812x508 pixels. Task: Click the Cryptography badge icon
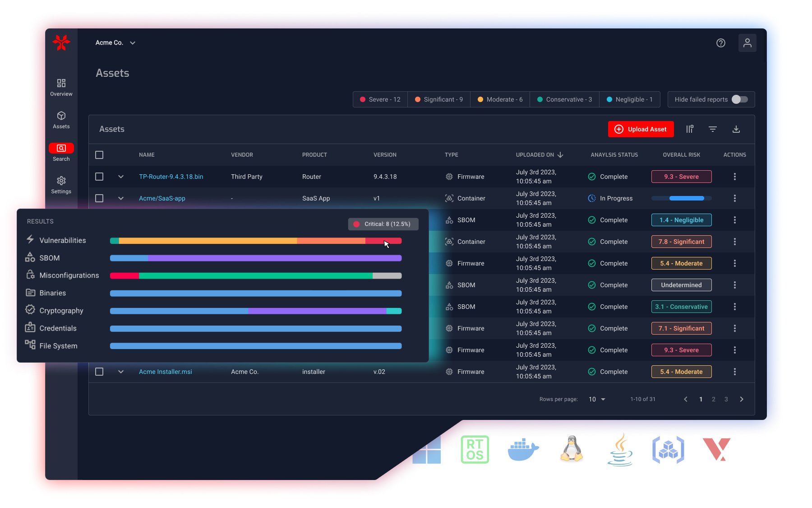[x=30, y=310]
